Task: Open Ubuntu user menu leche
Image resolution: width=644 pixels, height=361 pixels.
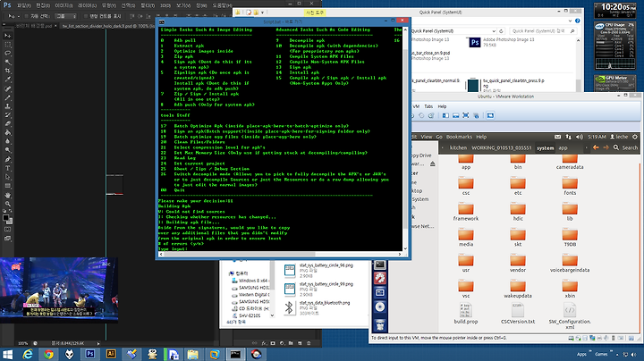Action: (619, 137)
